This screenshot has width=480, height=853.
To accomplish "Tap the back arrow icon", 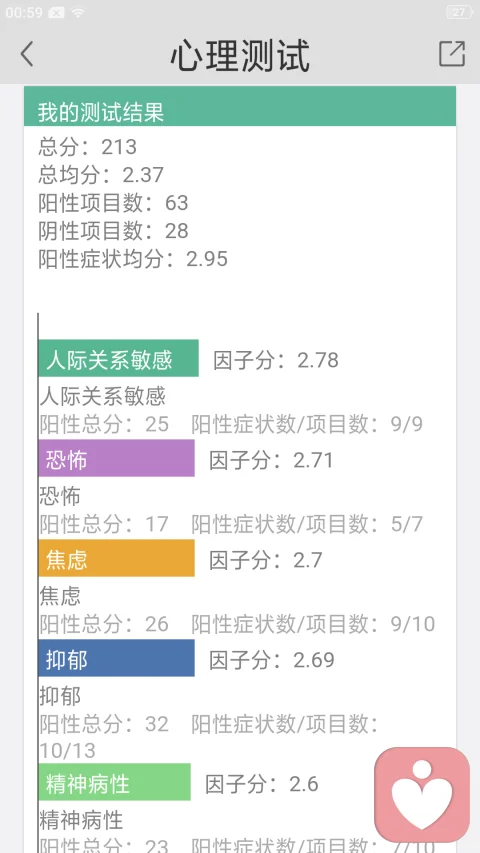I will [x=27, y=54].
